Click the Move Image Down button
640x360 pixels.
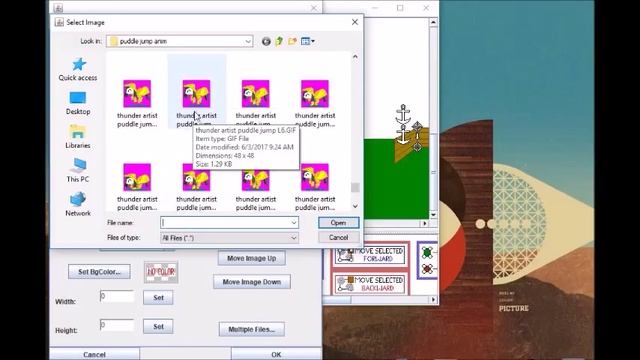click(252, 282)
